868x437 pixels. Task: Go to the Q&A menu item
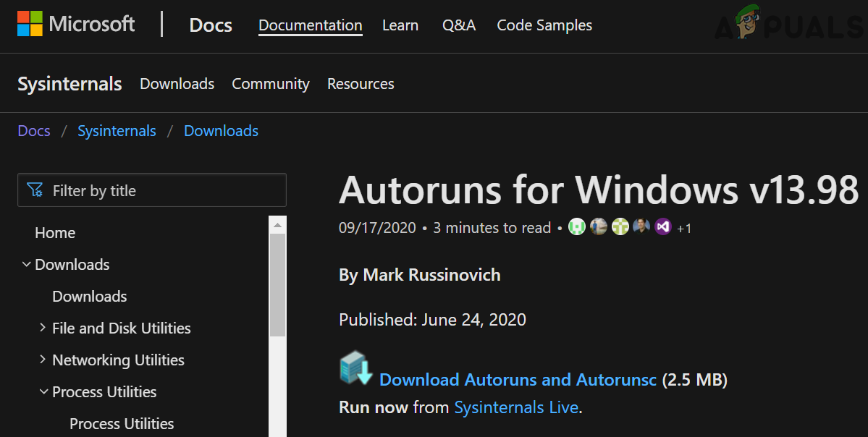[459, 25]
